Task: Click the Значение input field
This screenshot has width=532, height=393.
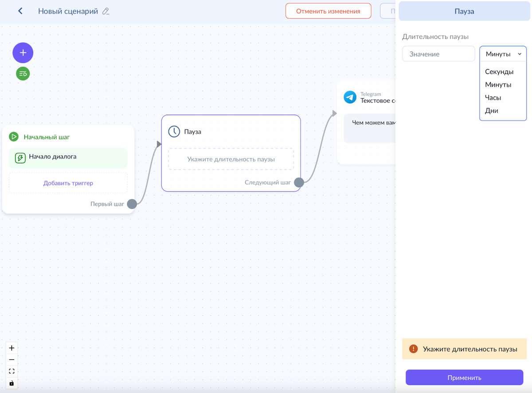Action: [x=438, y=53]
